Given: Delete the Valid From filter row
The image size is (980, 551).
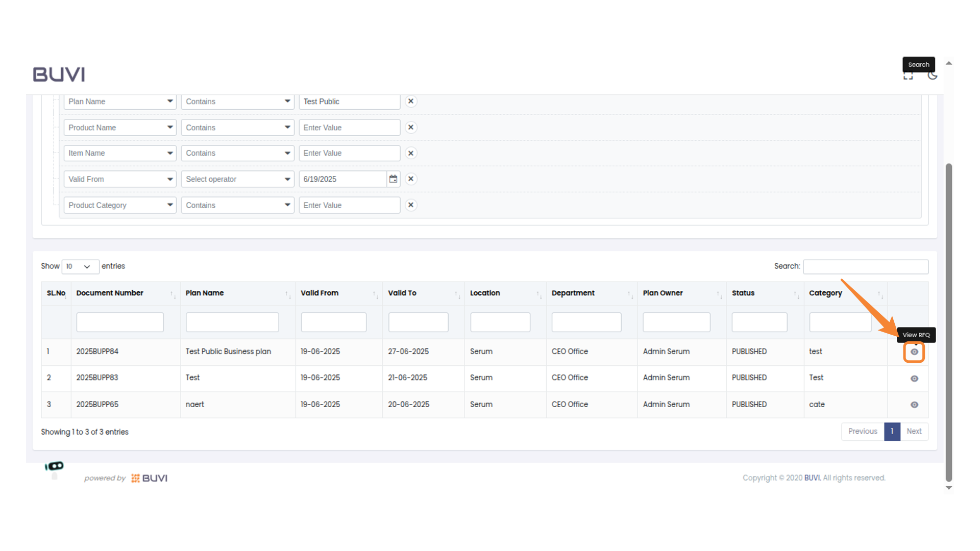Looking at the screenshot, I should click(411, 179).
